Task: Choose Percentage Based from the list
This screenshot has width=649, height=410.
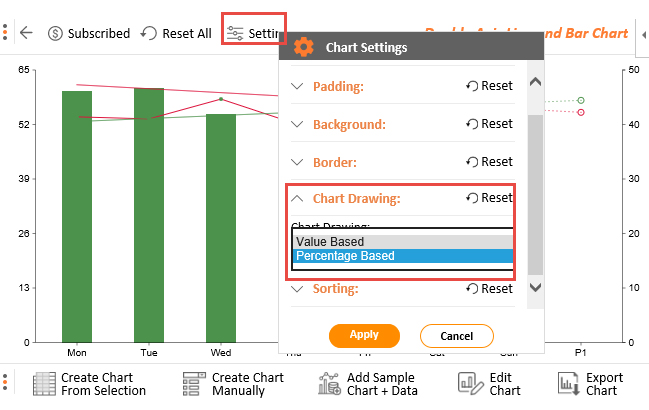Action: click(403, 256)
